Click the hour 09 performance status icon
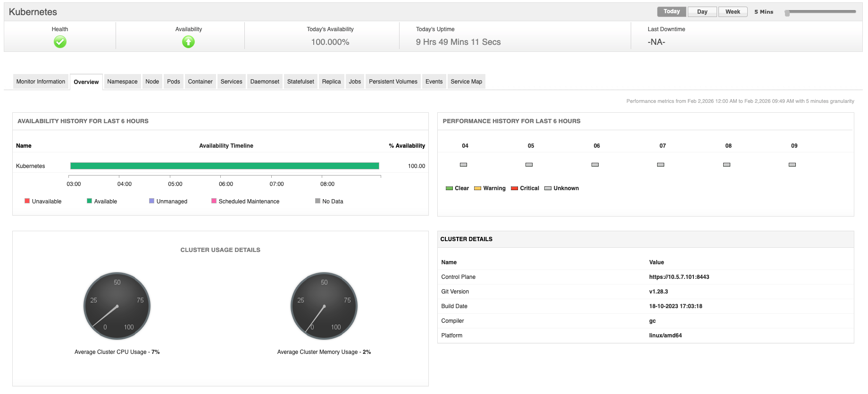The image size is (868, 394). [792, 165]
